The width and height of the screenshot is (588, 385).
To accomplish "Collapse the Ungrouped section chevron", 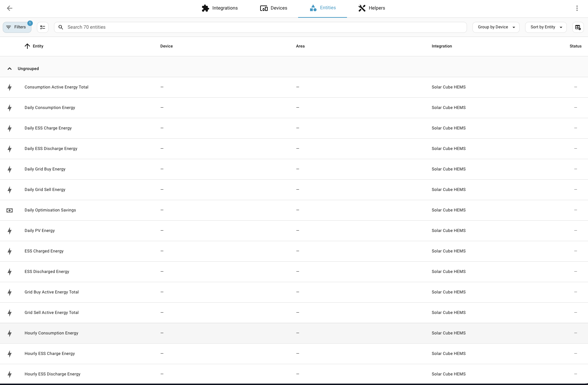I will (x=10, y=69).
